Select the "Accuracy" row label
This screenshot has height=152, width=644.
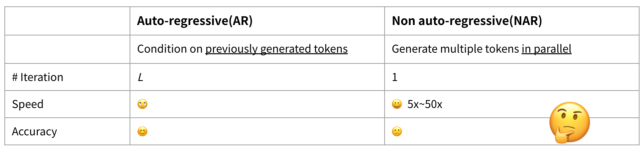(34, 132)
